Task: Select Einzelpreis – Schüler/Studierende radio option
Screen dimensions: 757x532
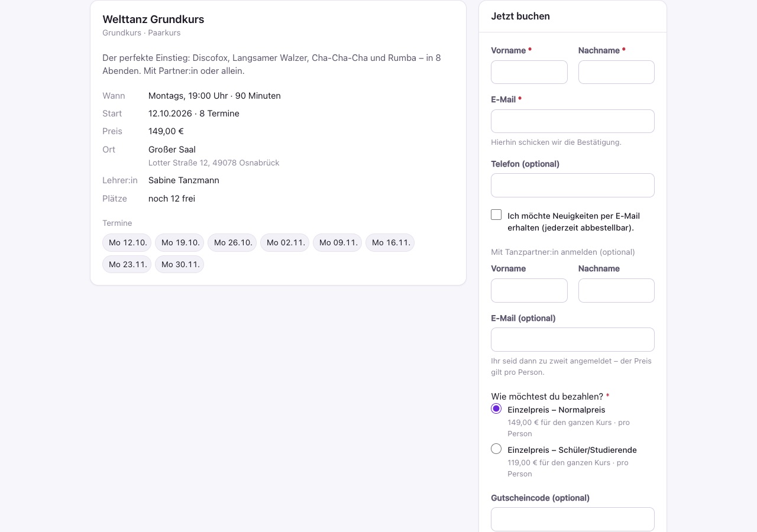Action: pyautogui.click(x=496, y=449)
